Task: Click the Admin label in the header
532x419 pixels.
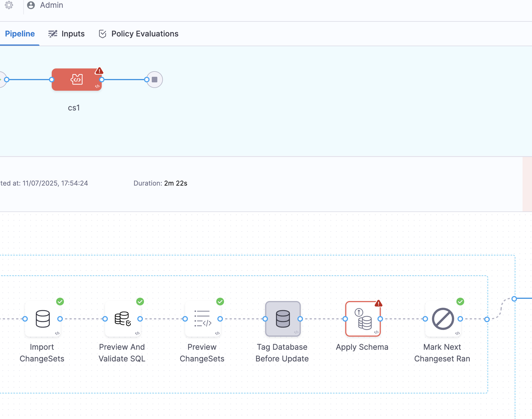Action: (x=52, y=5)
